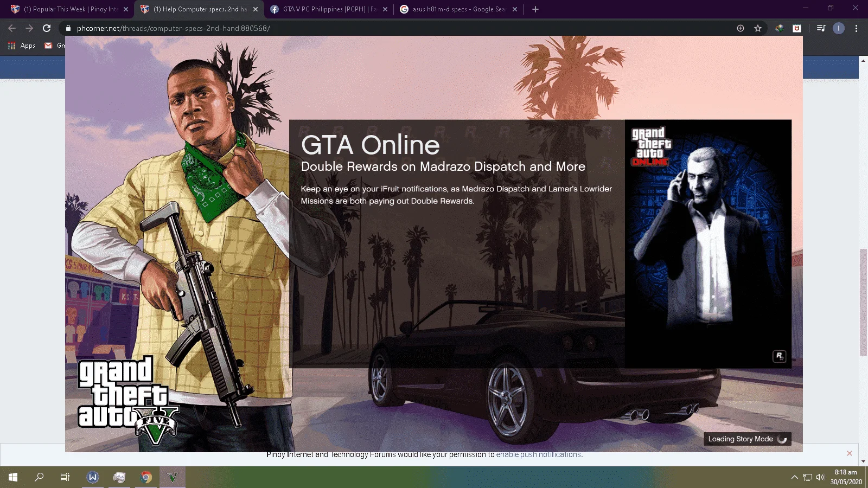868x488 pixels.
Task: Close the Help Computer specs tab
Action: point(256,9)
